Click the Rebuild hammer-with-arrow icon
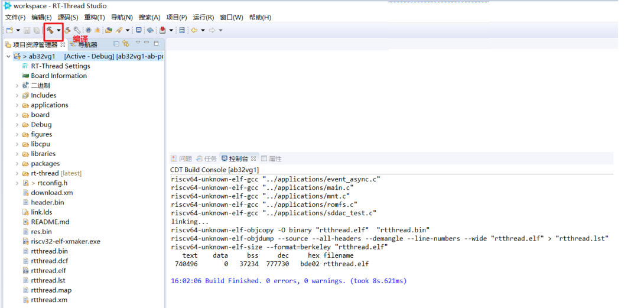 tap(68, 30)
